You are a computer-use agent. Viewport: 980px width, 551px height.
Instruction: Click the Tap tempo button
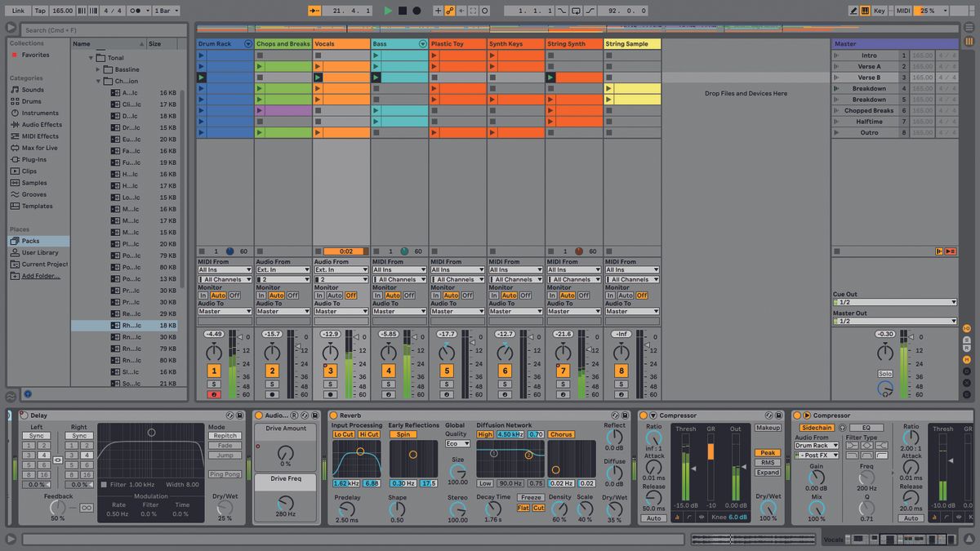click(38, 11)
